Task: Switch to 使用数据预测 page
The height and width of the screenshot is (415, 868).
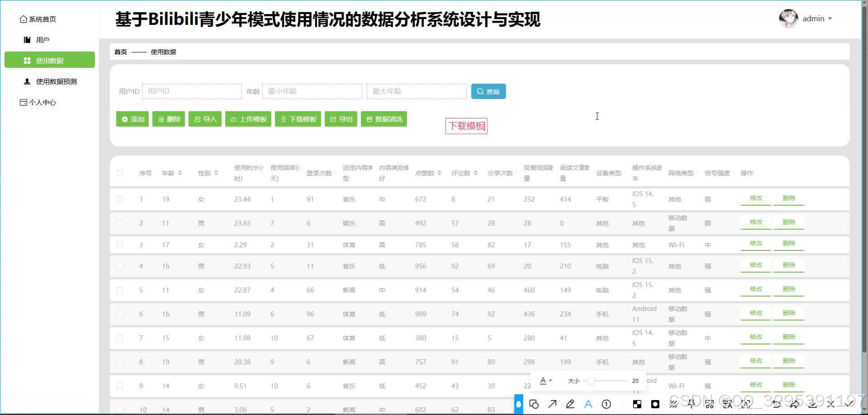Action: (x=55, y=81)
